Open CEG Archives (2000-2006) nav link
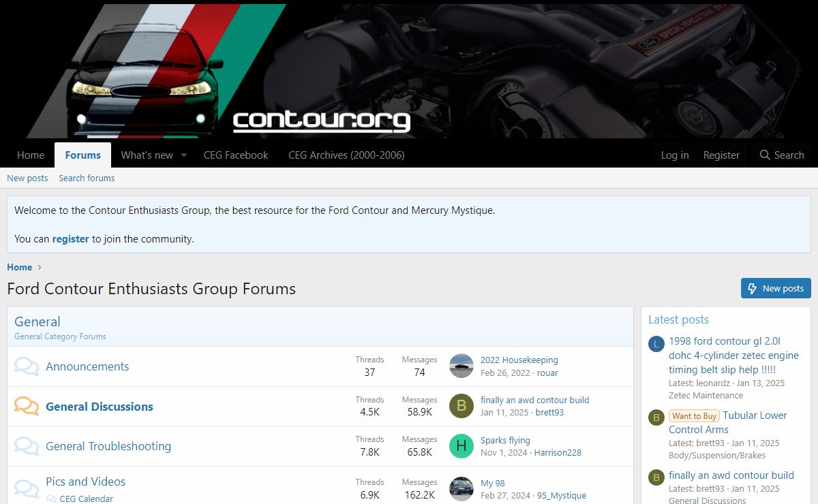Image resolution: width=818 pixels, height=504 pixels. (x=346, y=155)
